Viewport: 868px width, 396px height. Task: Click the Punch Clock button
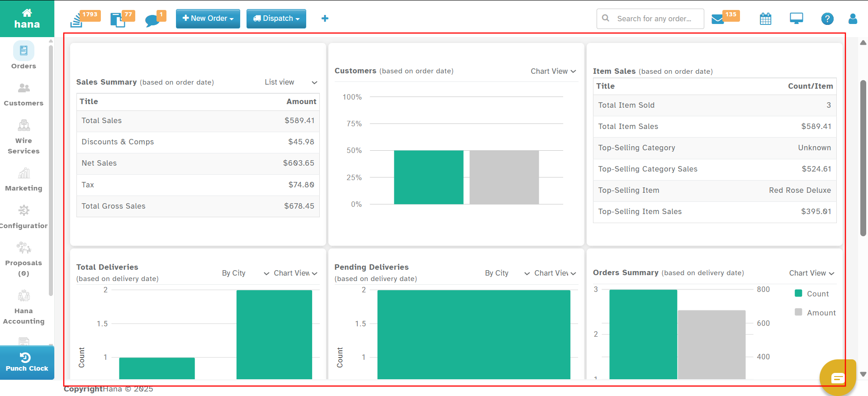(x=27, y=363)
